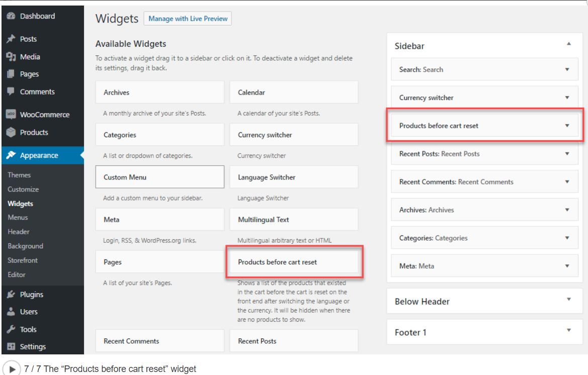Click the Tools wrench icon
This screenshot has width=588, height=375.
11,329
